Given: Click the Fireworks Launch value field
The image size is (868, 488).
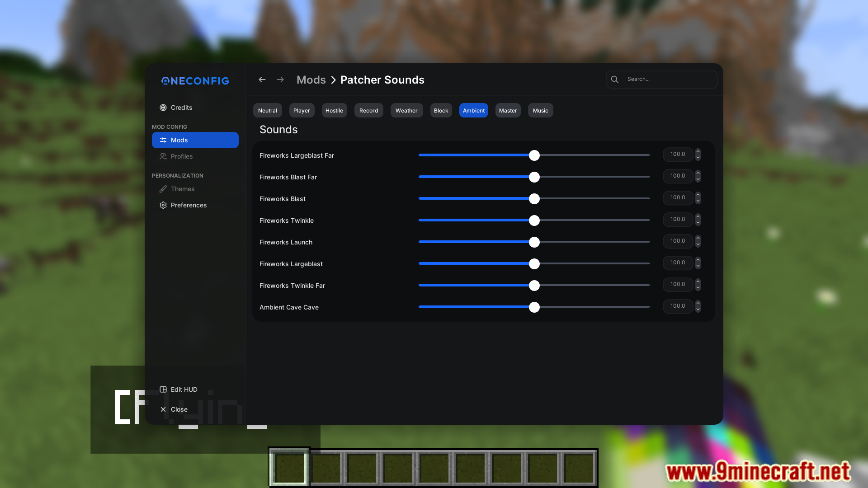Looking at the screenshot, I should click(x=678, y=241).
